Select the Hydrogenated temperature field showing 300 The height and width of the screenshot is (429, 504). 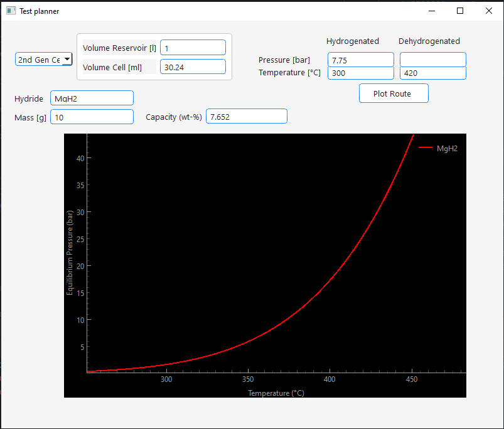click(360, 73)
